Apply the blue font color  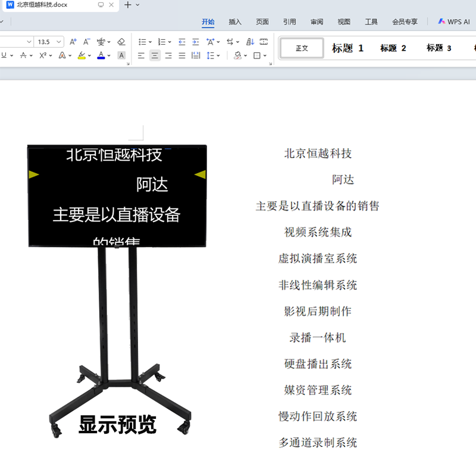[x=101, y=55]
